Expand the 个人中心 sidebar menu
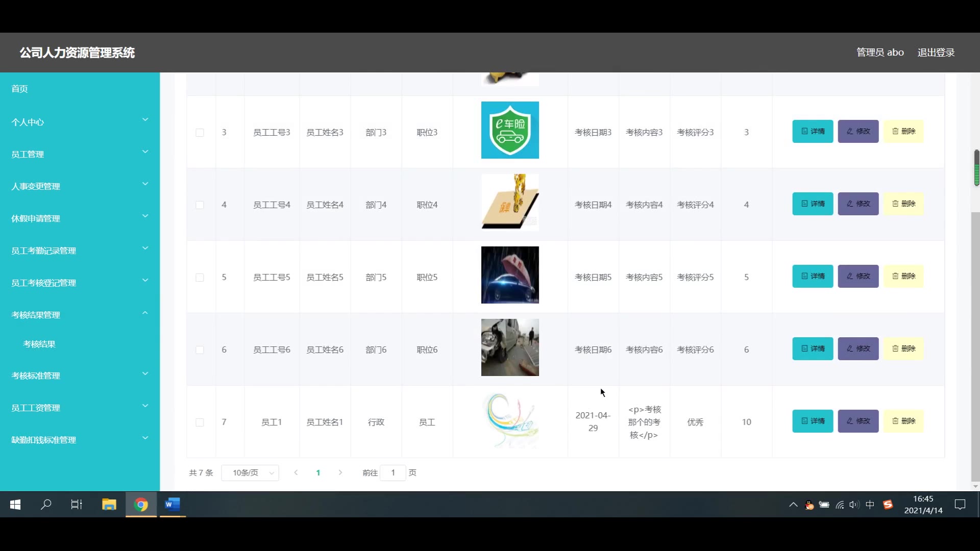Viewport: 980px width, 551px height. coord(80,122)
